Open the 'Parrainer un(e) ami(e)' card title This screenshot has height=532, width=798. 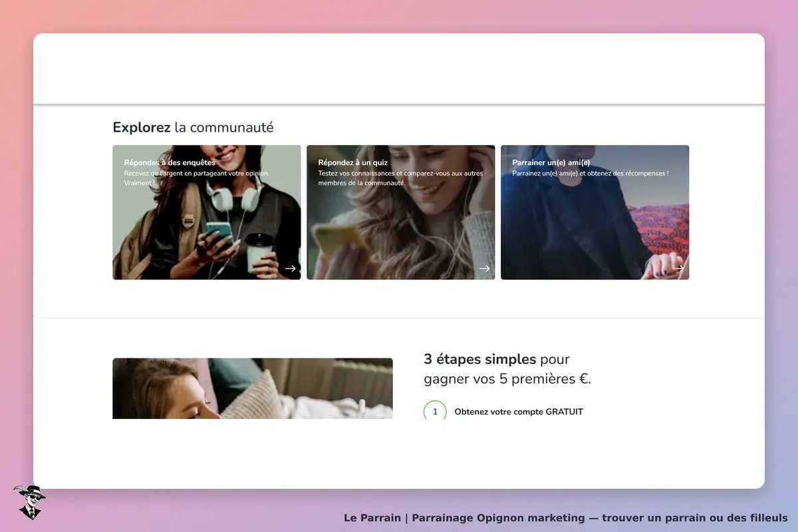tap(551, 162)
